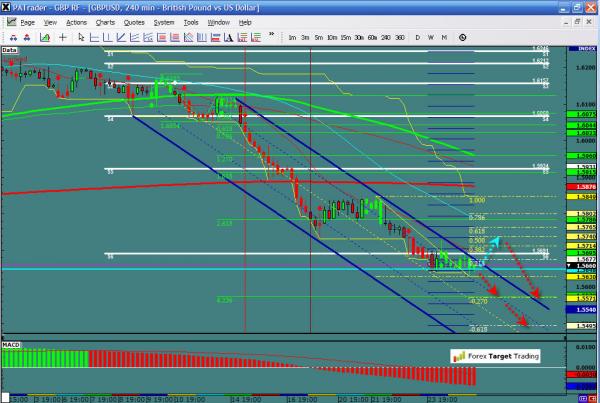Open the Charts dropdown menu

(x=105, y=21)
